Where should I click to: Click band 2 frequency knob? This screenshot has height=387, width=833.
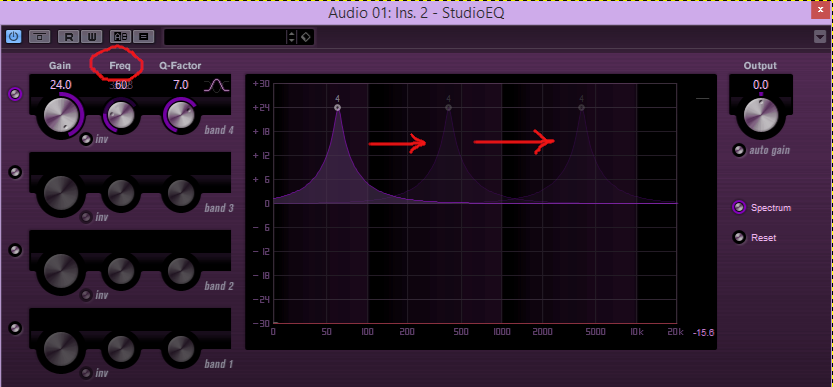pos(121,270)
